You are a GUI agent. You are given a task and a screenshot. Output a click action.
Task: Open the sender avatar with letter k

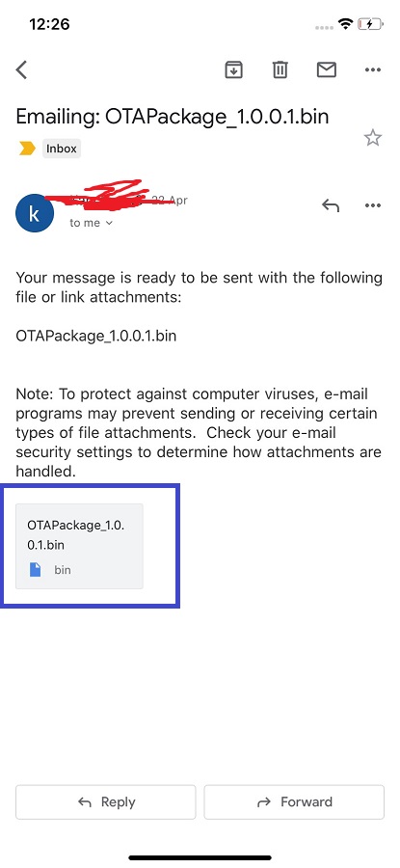point(35,213)
